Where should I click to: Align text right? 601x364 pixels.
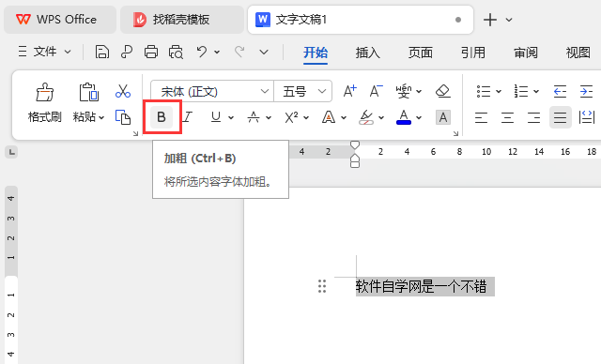533,117
